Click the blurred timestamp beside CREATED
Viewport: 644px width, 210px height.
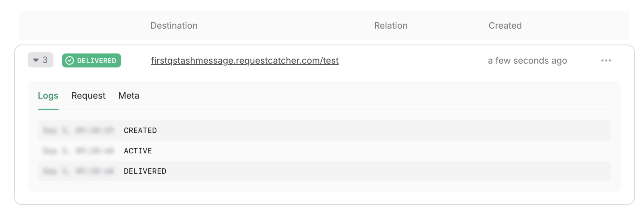(78, 130)
